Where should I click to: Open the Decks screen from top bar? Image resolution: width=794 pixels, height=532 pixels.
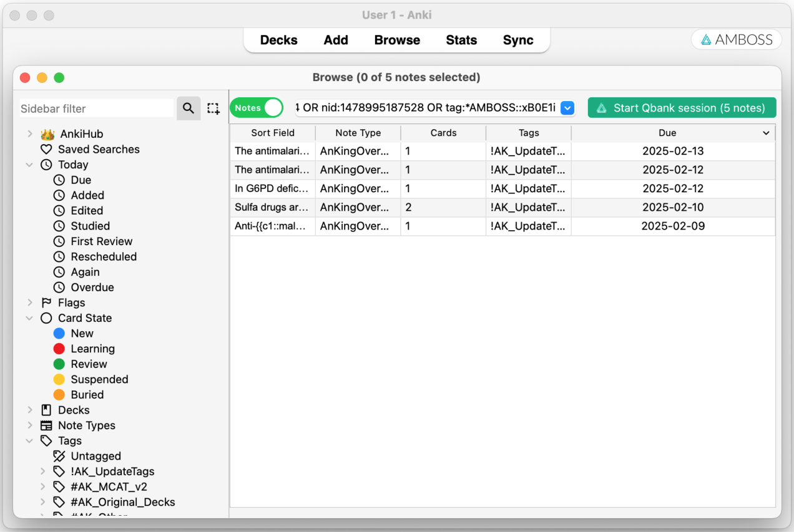[x=279, y=40]
